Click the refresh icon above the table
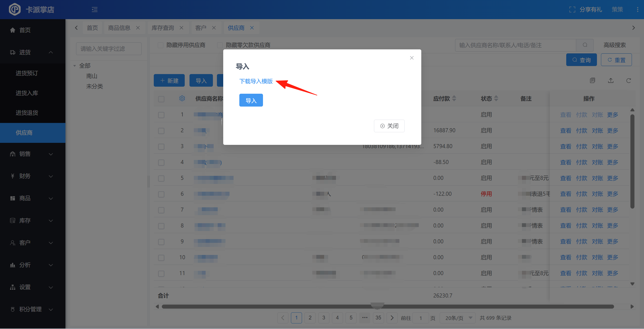Viewport: 644px width, 329px height. (x=628, y=81)
